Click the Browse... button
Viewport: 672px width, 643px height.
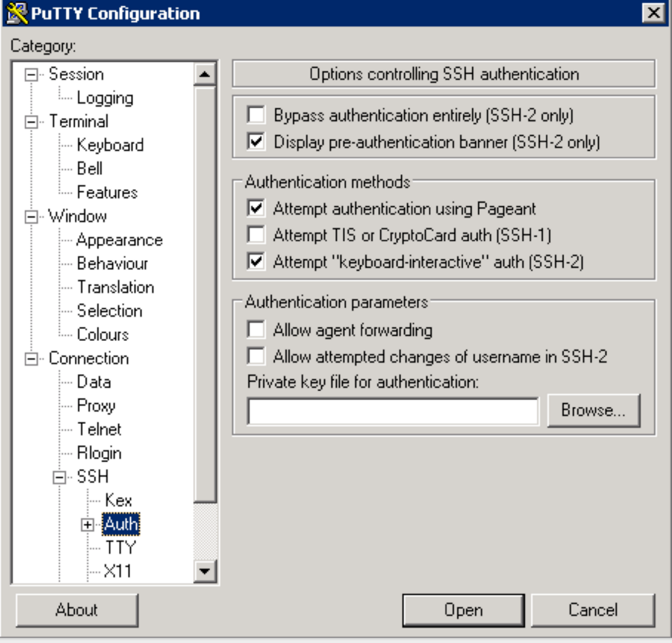[594, 410]
